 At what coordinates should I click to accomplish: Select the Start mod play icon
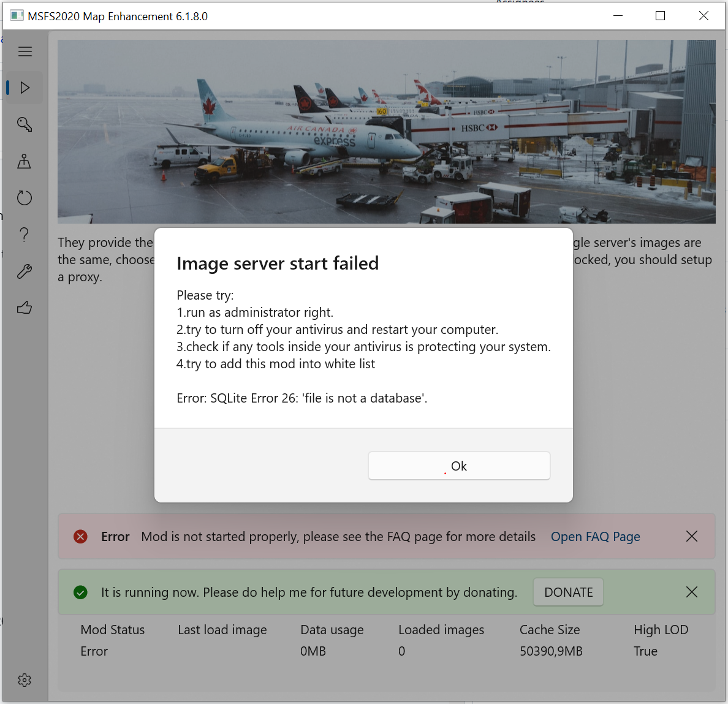(x=25, y=88)
